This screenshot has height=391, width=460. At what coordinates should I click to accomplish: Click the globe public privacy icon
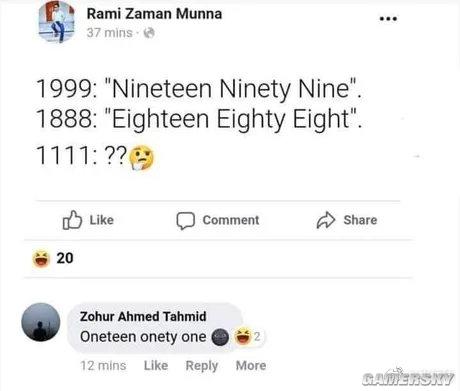click(x=149, y=33)
